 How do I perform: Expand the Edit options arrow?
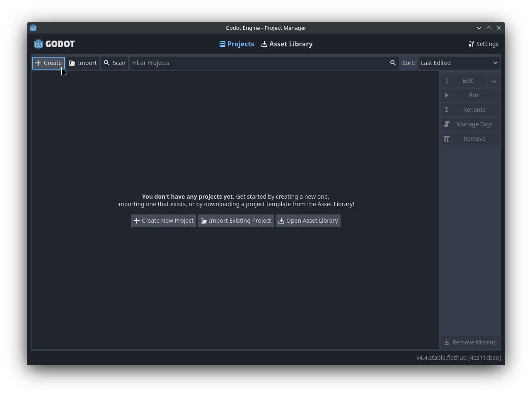tap(493, 81)
